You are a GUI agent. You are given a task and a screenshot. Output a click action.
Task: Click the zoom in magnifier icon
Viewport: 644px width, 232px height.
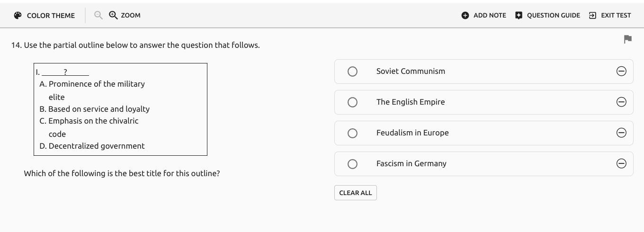pyautogui.click(x=113, y=15)
